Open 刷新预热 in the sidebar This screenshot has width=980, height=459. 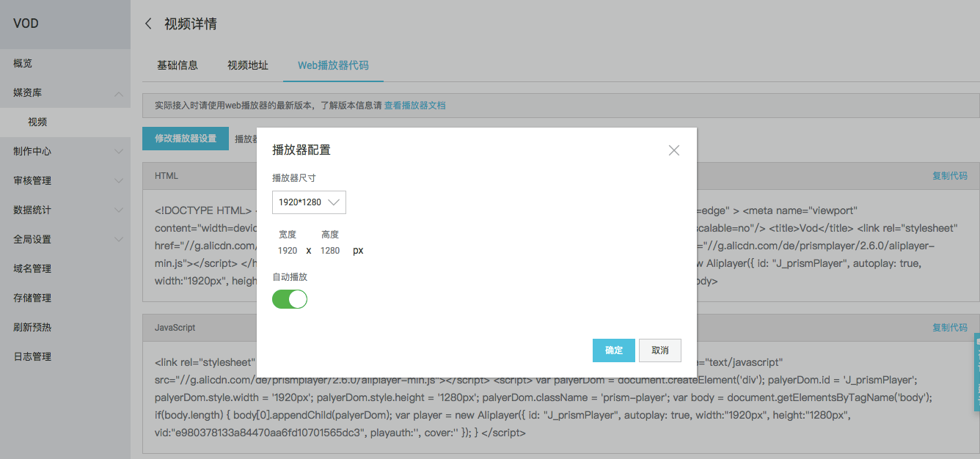click(65, 328)
